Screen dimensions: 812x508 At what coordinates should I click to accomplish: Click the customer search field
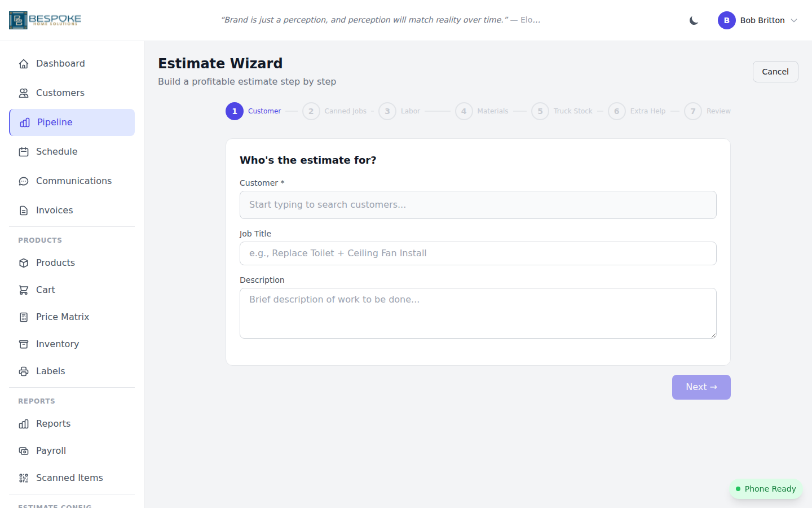point(478,205)
